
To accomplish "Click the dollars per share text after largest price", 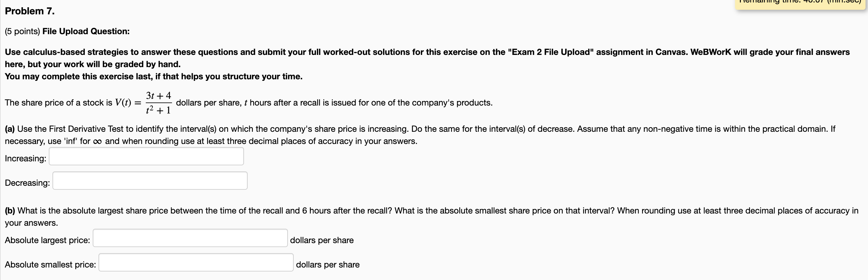I will (321, 240).
